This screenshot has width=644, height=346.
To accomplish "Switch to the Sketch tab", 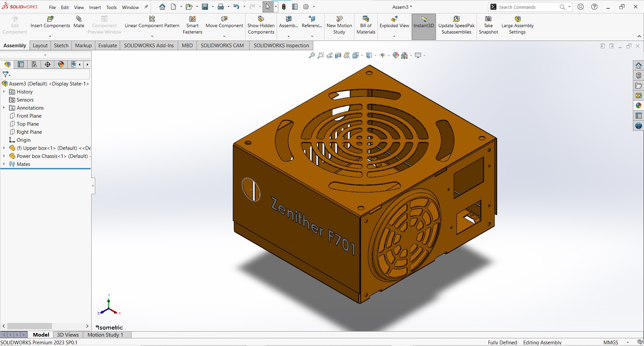I will tap(61, 45).
